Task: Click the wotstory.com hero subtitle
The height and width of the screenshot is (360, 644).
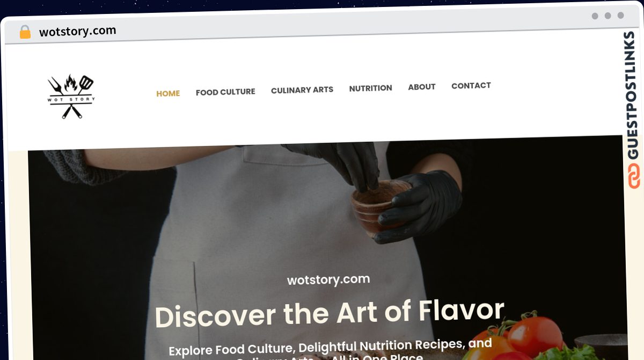Action: [x=328, y=280]
